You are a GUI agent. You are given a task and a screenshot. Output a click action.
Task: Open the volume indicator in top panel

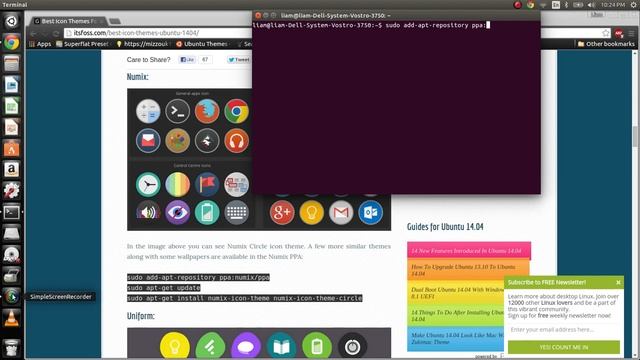point(591,5)
